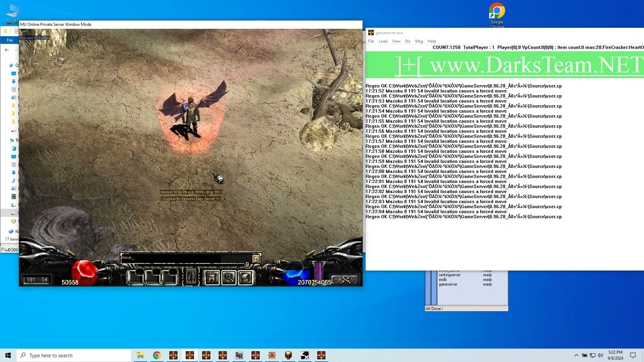This screenshot has width=644, height=362.
Task: Click the /move chat input field
Action: pos(185,258)
